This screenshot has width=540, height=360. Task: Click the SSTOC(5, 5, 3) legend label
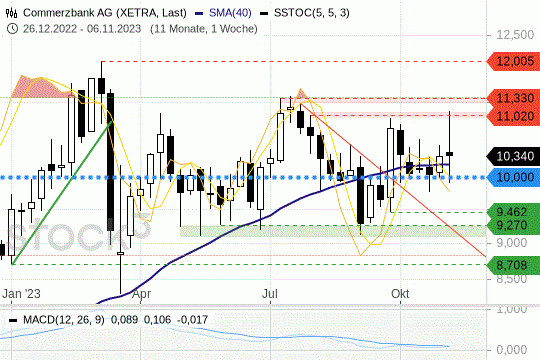(312, 13)
